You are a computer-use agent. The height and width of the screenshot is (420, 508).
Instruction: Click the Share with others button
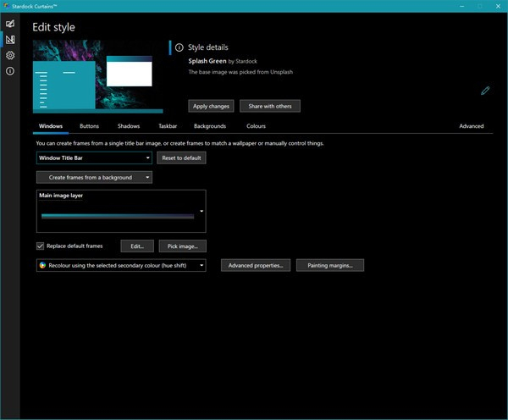(269, 106)
